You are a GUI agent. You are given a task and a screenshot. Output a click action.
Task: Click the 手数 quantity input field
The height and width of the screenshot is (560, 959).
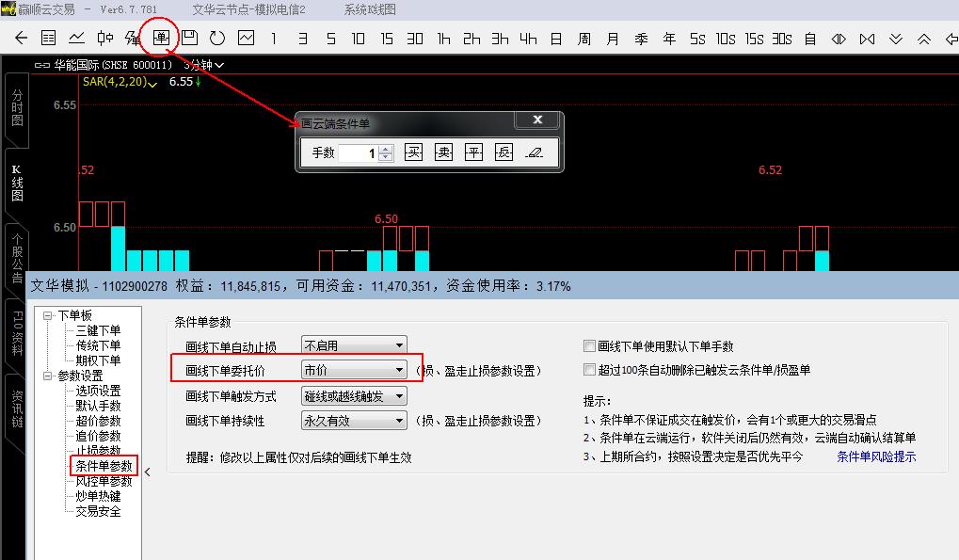coord(359,152)
